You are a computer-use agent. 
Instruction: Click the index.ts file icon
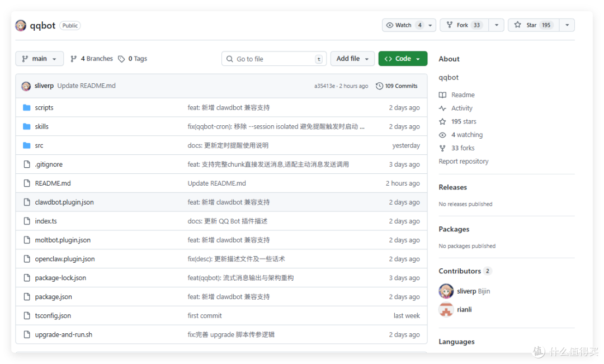27,221
